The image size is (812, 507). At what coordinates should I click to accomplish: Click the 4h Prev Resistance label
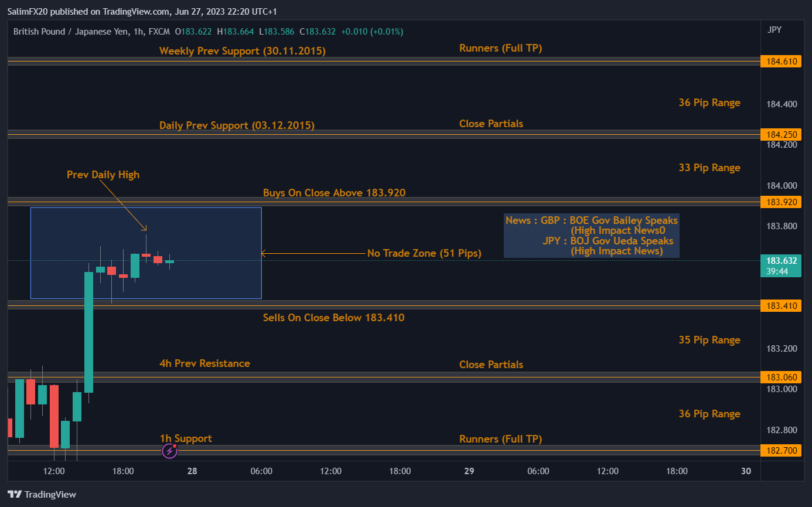(204, 363)
